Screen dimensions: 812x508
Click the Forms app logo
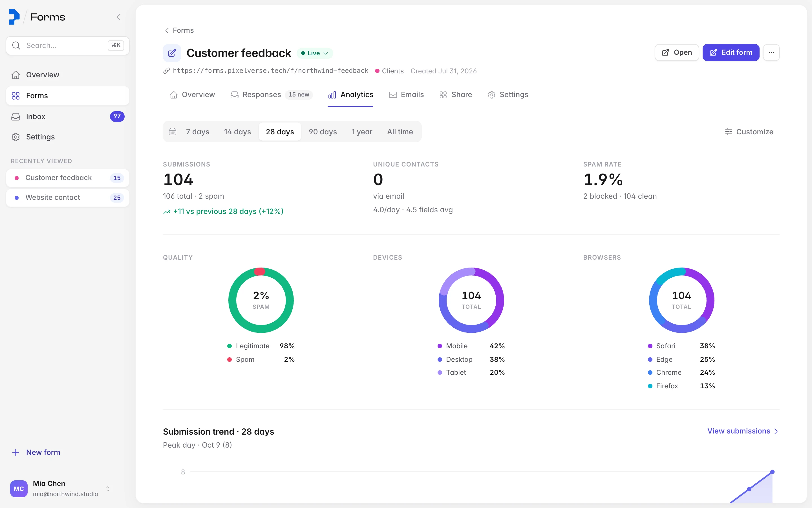click(14, 17)
